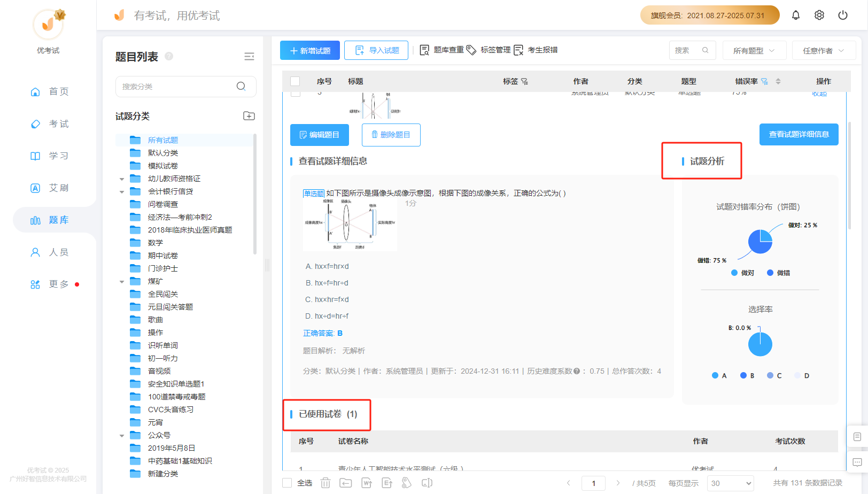
Task: Click 编辑题目 button
Action: click(x=320, y=135)
